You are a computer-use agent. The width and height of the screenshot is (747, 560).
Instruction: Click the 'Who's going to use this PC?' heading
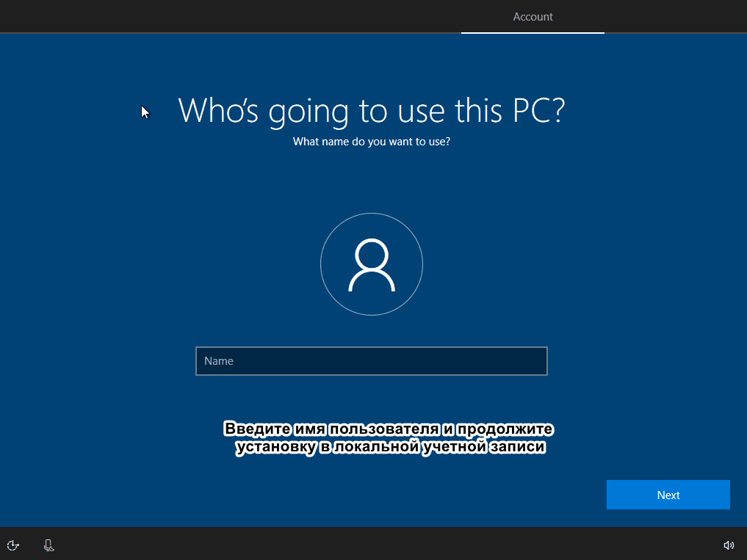[372, 111]
